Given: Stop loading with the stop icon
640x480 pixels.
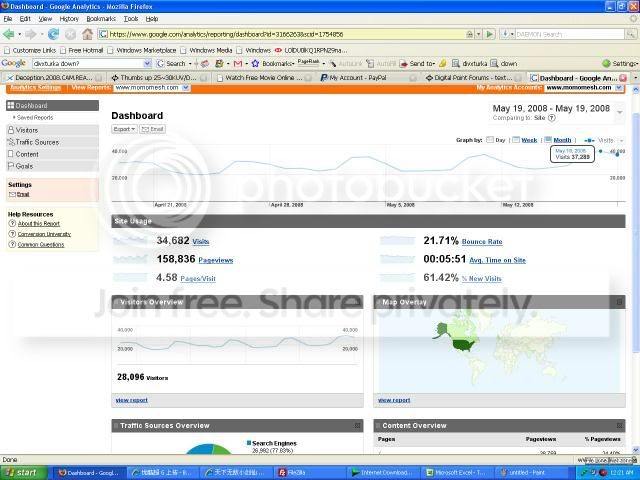Looking at the screenshot, I should (x=70, y=34).
